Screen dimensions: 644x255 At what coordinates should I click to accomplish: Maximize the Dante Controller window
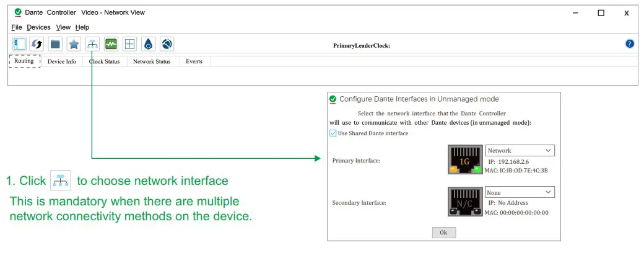tap(601, 13)
